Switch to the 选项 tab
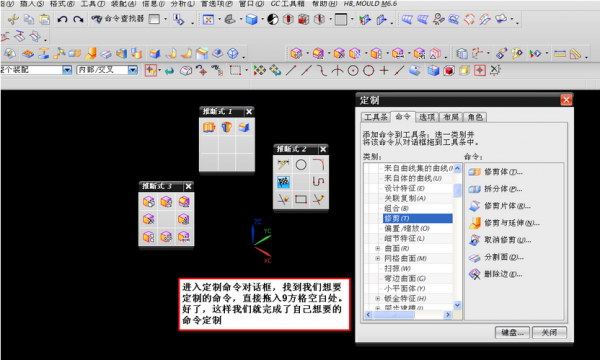This screenshot has width=600, height=360. pos(427,117)
